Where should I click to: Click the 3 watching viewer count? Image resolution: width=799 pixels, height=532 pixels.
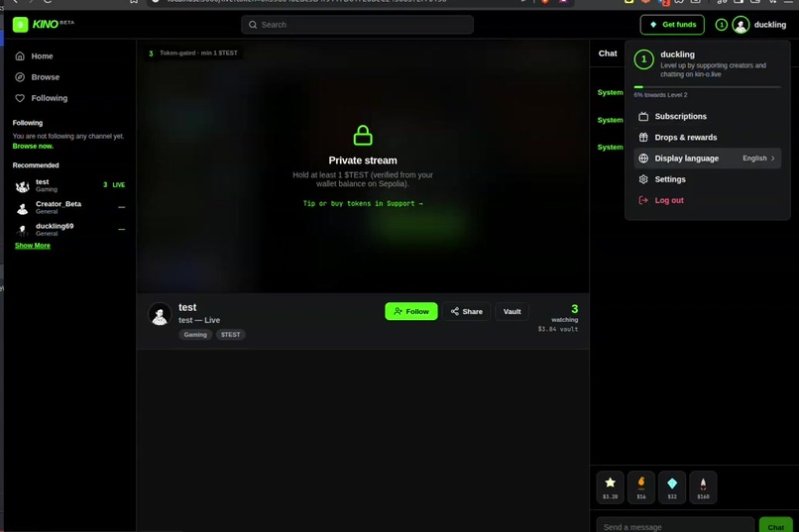[565, 313]
